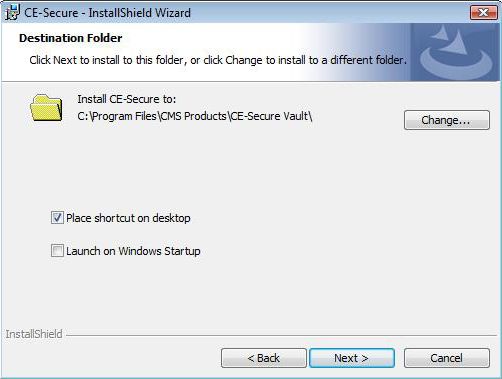502x379 pixels.
Task: Open the Change... folder dialog
Action: (447, 120)
